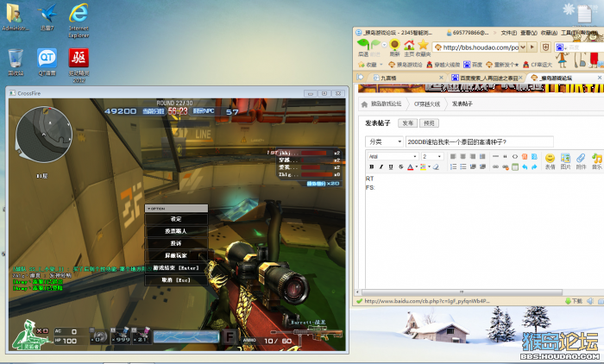Insert a bulleted list in the editor
Image resolution: width=604 pixels, height=364 pixels.
(463, 166)
